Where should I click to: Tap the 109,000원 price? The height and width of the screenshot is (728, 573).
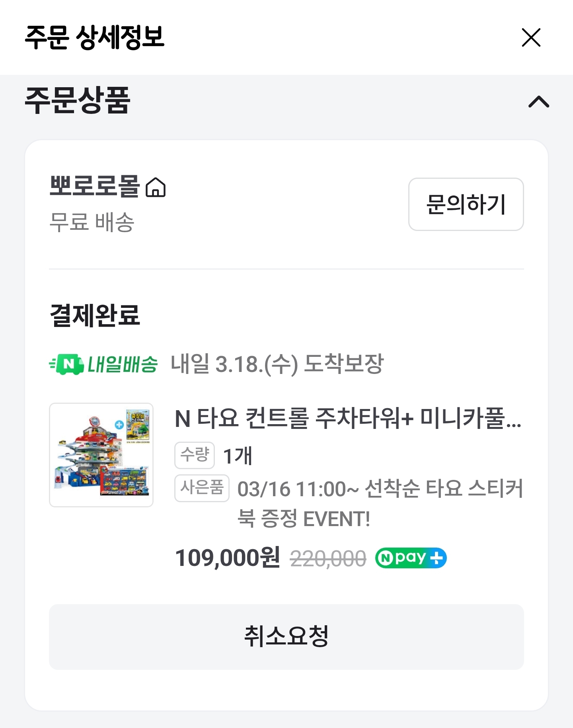[x=228, y=558]
